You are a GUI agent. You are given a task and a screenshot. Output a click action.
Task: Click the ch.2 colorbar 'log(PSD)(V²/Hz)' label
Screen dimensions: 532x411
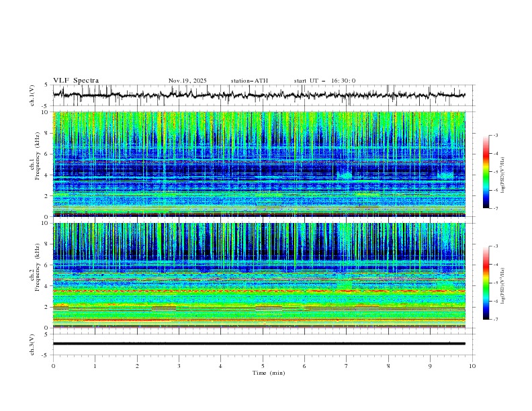[x=503, y=285]
